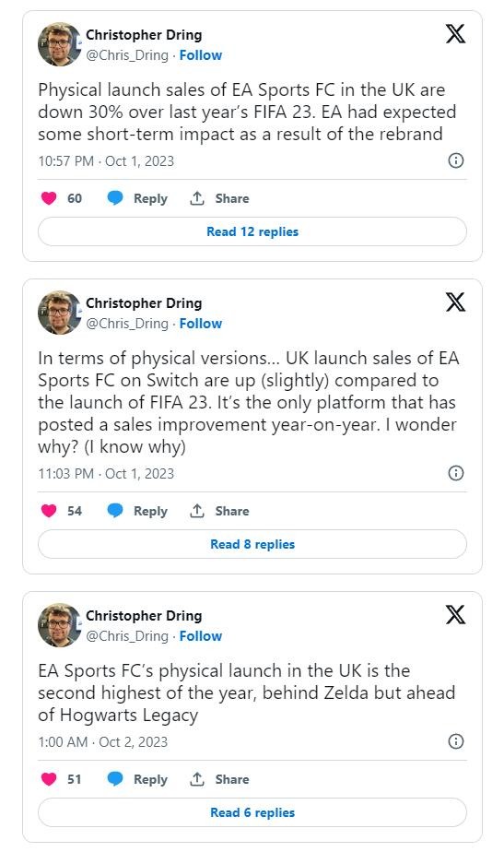Click the X logo on the 10:57 PM tweet
This screenshot has width=504, height=852.
pos(455,34)
